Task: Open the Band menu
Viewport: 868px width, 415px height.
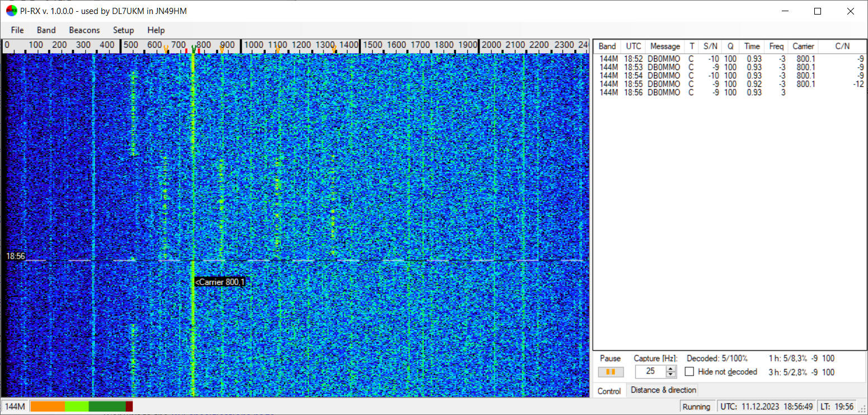Action: 46,30
